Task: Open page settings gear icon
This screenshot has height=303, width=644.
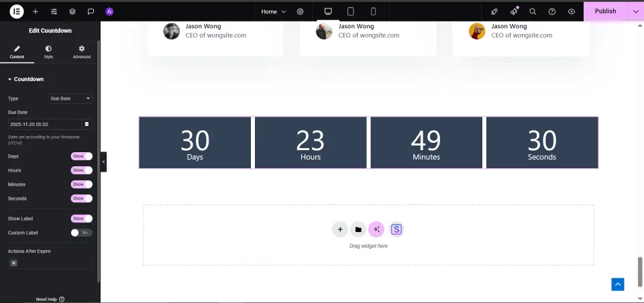Action: tap(301, 11)
